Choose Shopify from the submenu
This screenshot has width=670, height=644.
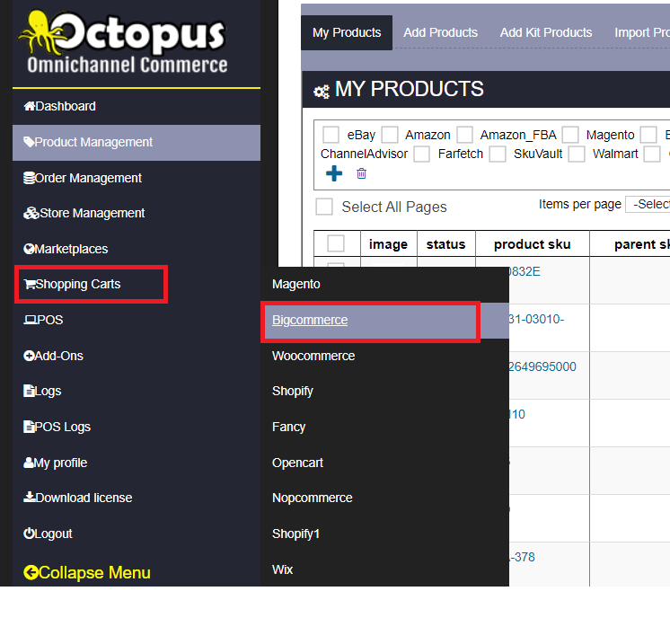(x=384, y=391)
